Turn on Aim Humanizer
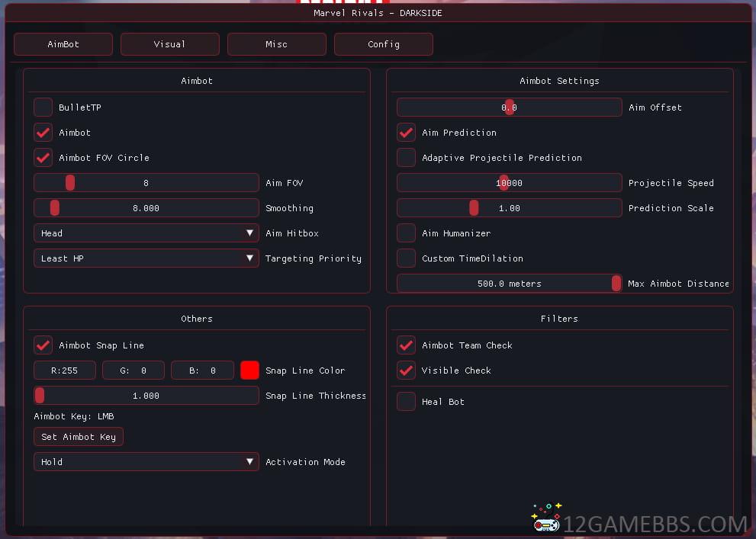The image size is (756, 539). click(x=406, y=233)
